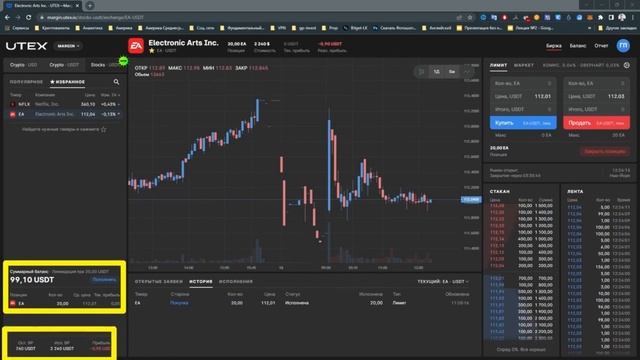Select the NFLX Netflix row
This screenshot has height=360, width=640.
click(65, 104)
